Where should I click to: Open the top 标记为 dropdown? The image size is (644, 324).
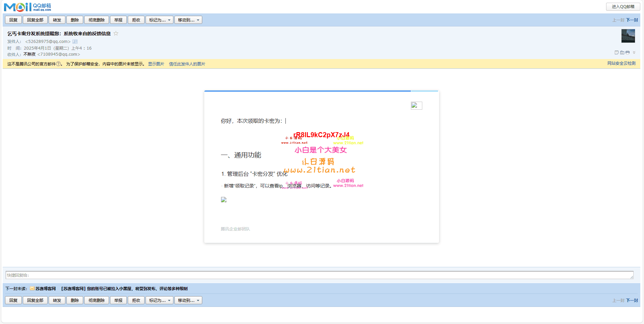(159, 20)
